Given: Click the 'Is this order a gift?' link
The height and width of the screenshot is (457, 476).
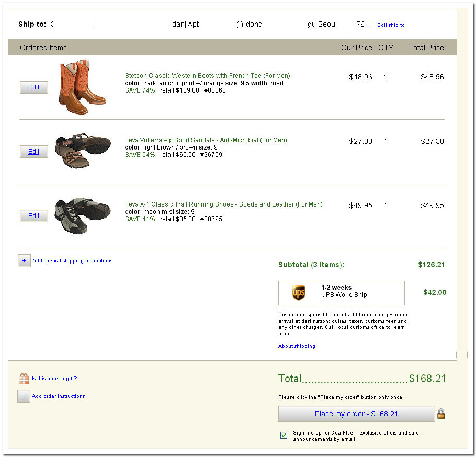Looking at the screenshot, I should click(54, 379).
